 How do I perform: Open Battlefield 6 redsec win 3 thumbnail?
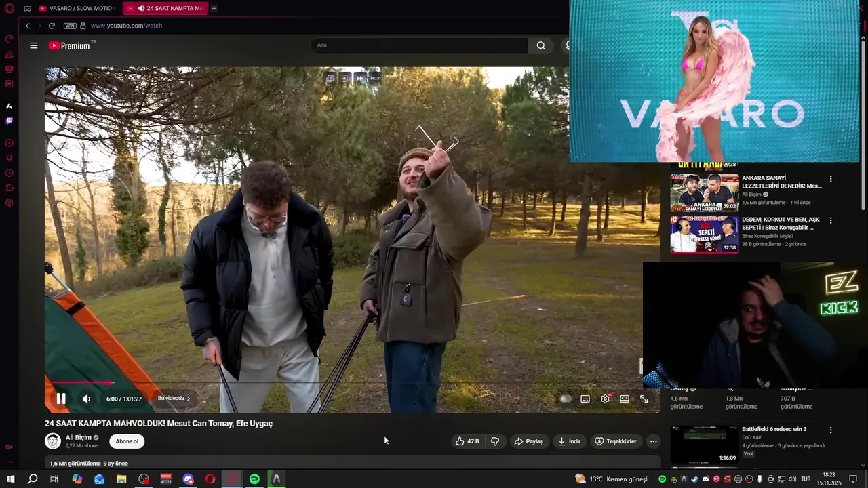[705, 444]
